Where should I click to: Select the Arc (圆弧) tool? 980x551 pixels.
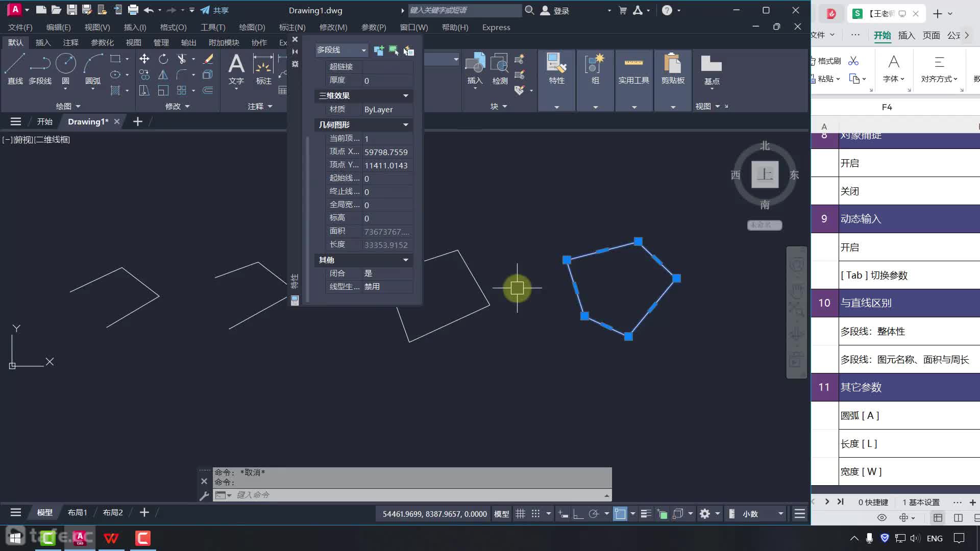(x=93, y=69)
